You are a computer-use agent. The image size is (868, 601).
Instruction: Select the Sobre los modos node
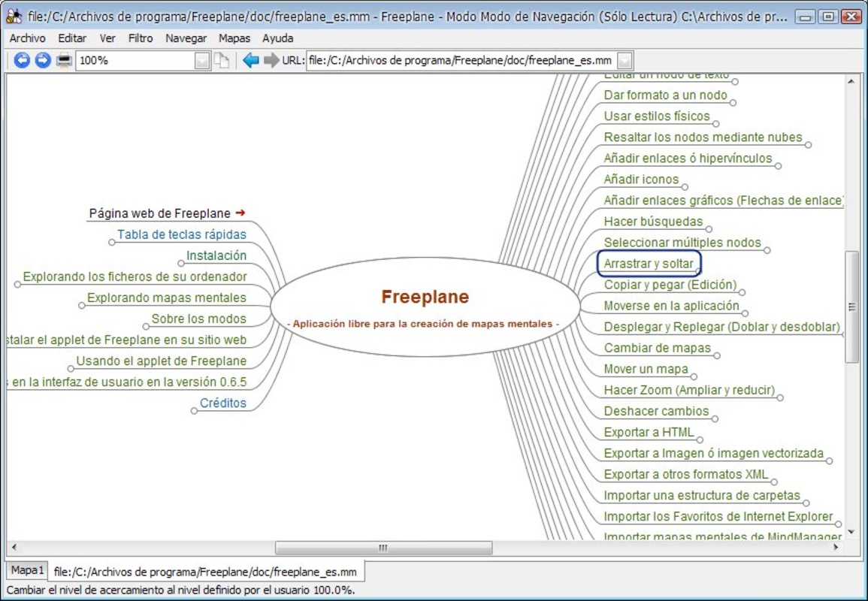(198, 319)
